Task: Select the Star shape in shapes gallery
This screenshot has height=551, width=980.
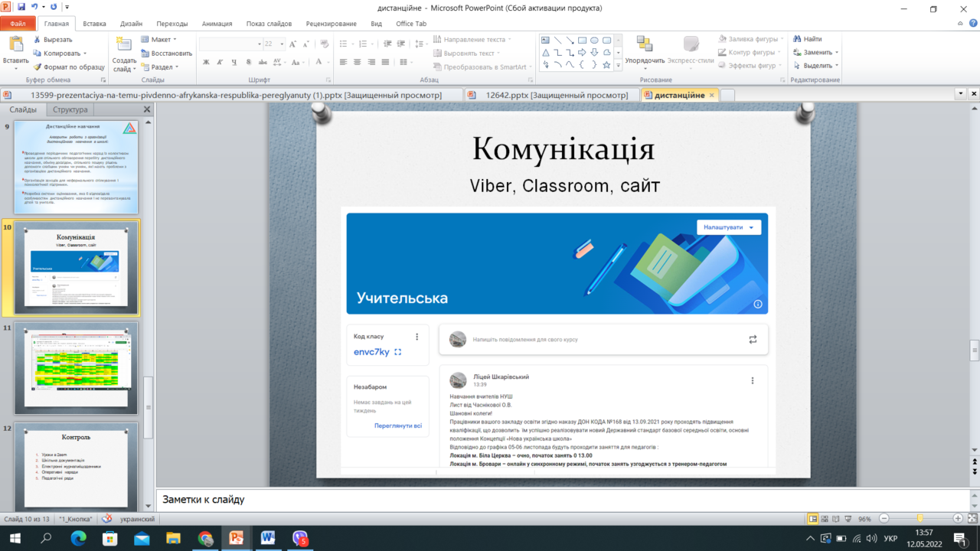Action: coord(607,65)
